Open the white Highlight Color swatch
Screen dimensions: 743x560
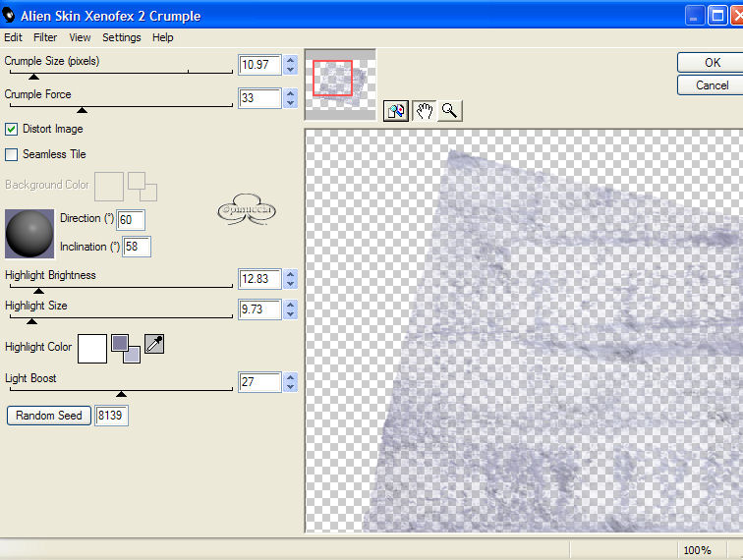[92, 349]
